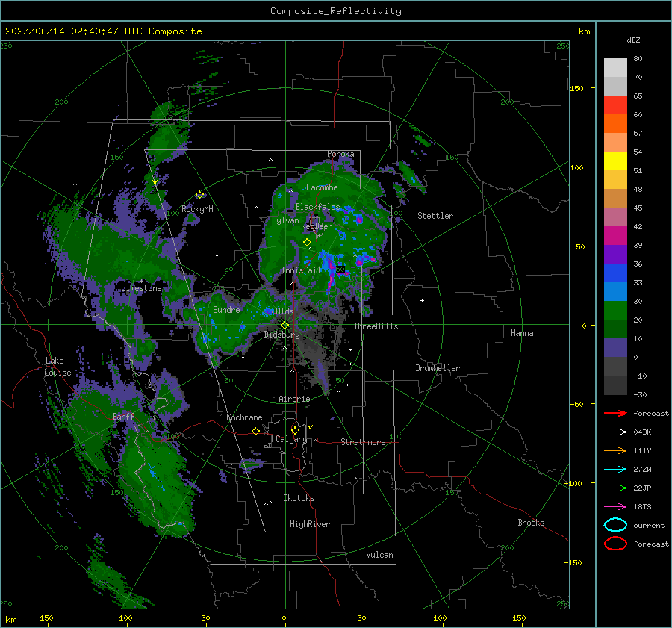672x628 pixels.
Task: Click the Brooks city label
Action: click(531, 523)
